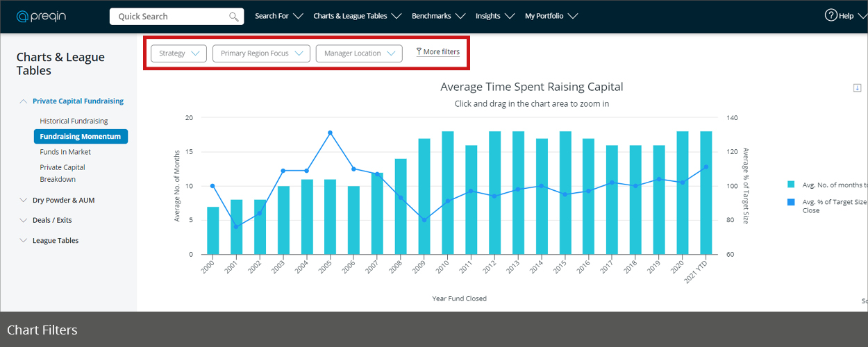868x347 pixels.
Task: Open the Strategy filter dropdown
Action: (178, 53)
